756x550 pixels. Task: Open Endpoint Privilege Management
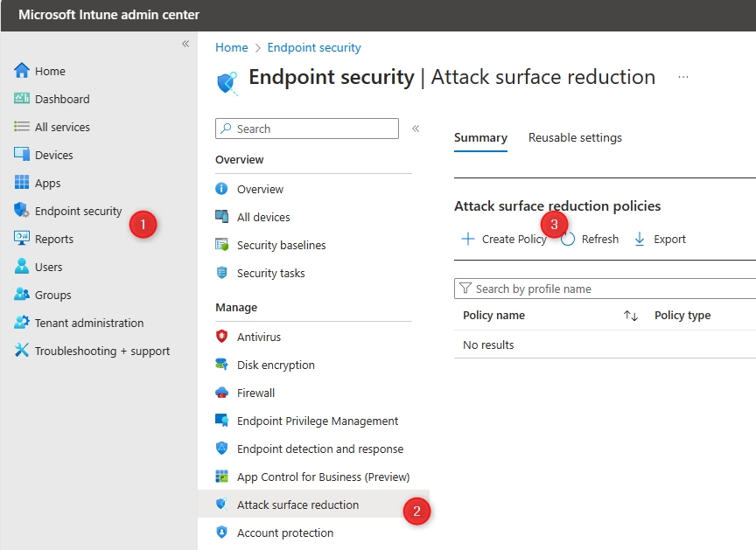317,421
